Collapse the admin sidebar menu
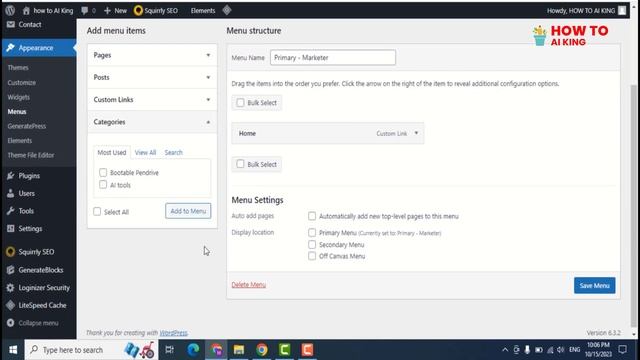640x360 pixels. pyautogui.click(x=38, y=323)
